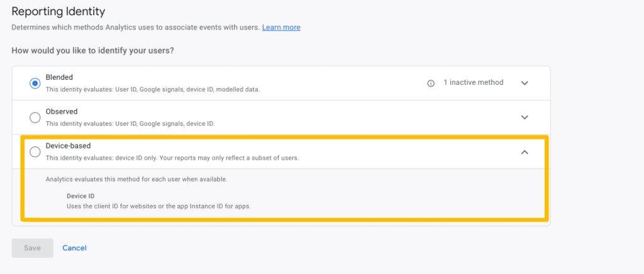Viewport: 644px width, 274px height.
Task: Click the Reporting Identity page heading
Action: click(x=58, y=11)
